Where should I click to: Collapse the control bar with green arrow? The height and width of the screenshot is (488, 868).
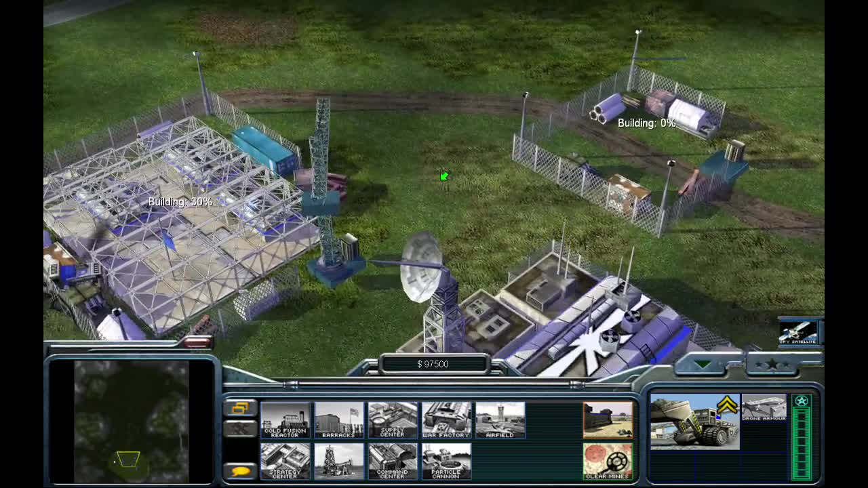[x=703, y=365]
